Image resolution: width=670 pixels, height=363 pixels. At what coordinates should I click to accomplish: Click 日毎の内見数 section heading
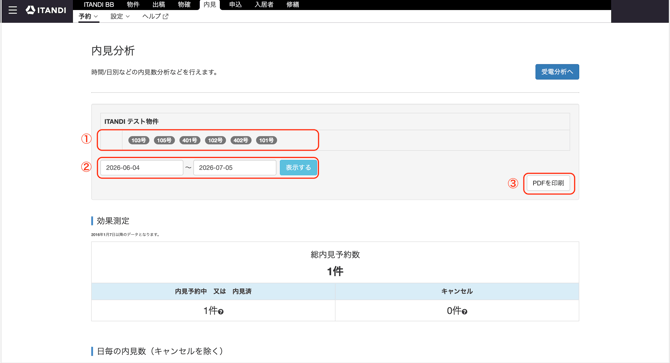(160, 351)
